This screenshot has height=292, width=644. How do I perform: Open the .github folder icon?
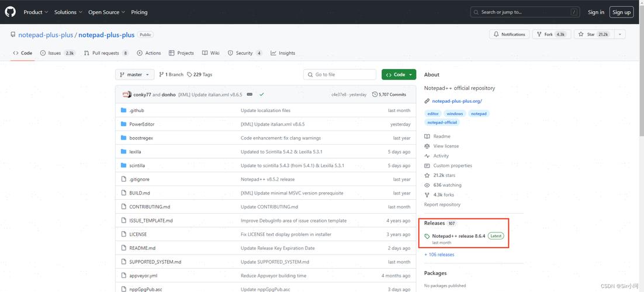coord(124,110)
